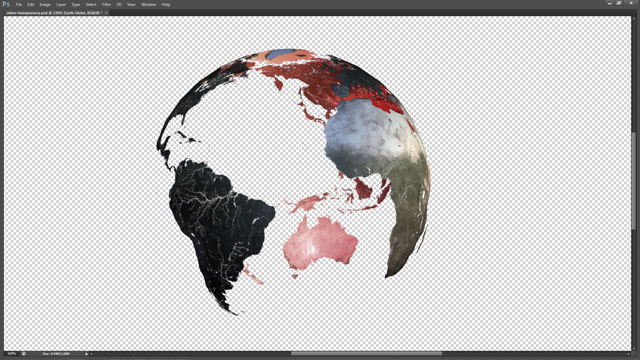Click the status bar preview icon beside zoom

point(24,354)
